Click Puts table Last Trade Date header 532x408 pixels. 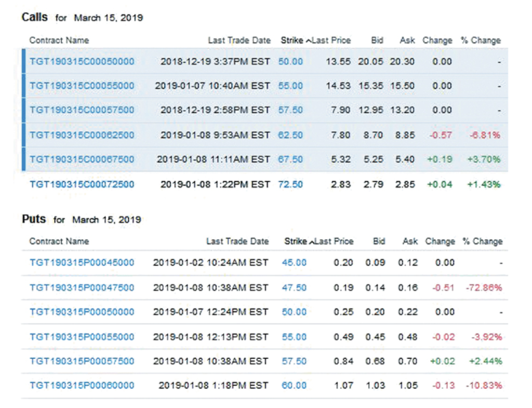[237, 241]
